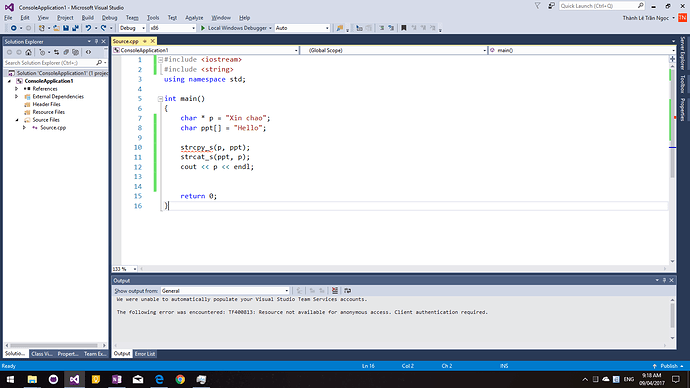Expand the References node
The image size is (690, 388).
(17, 89)
